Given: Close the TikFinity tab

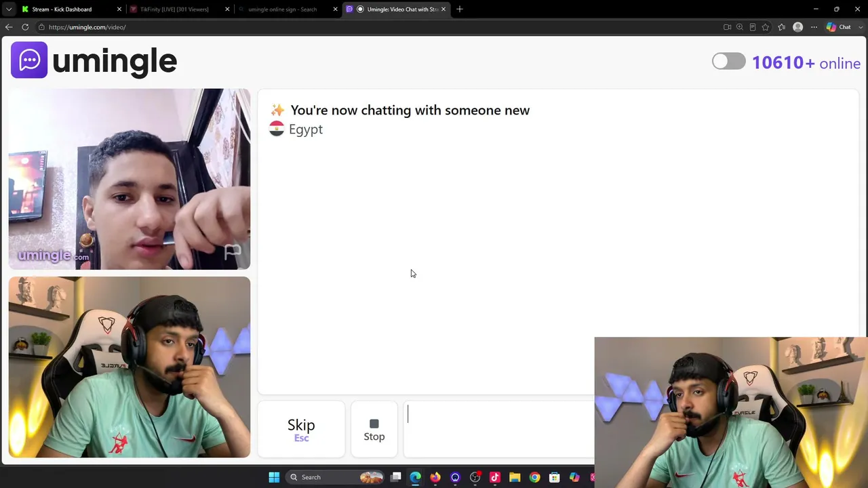Looking at the screenshot, I should 227,9.
